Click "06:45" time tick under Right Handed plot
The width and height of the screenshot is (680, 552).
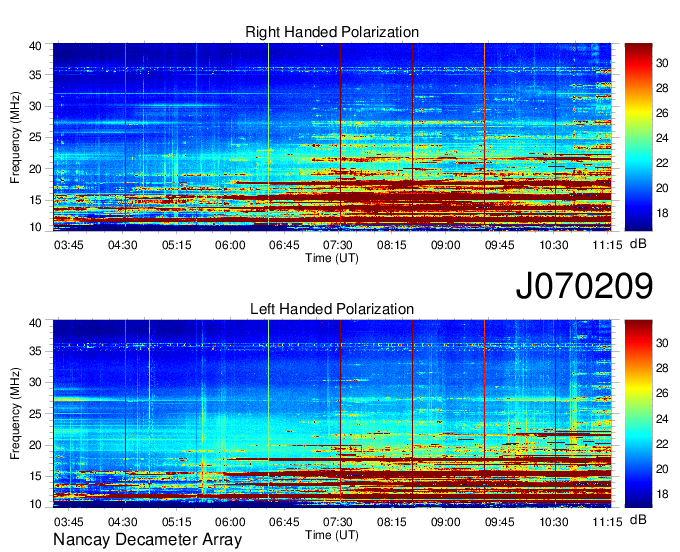coord(284,245)
